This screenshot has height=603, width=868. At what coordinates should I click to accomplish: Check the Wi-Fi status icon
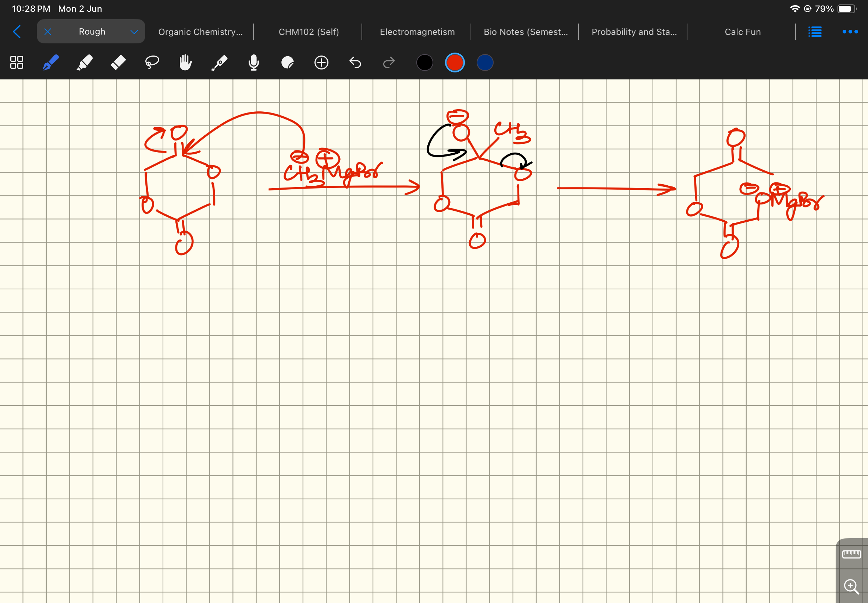pos(795,9)
